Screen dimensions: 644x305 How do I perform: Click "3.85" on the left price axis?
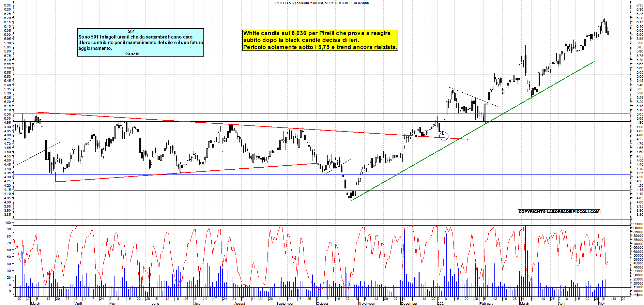point(7,215)
